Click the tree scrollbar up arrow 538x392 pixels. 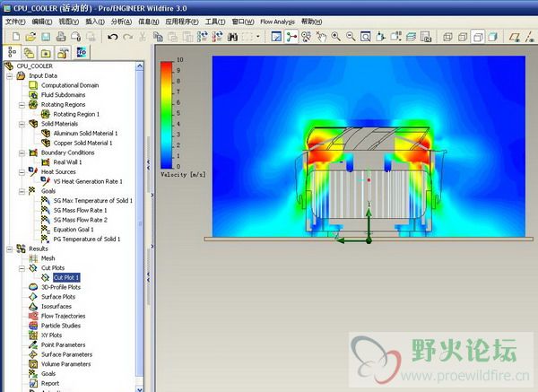click(x=140, y=65)
